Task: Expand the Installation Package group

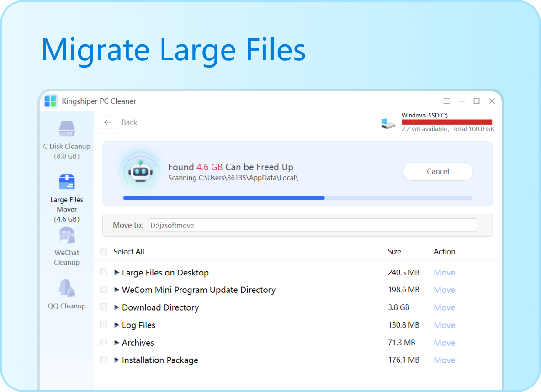Action: point(117,360)
